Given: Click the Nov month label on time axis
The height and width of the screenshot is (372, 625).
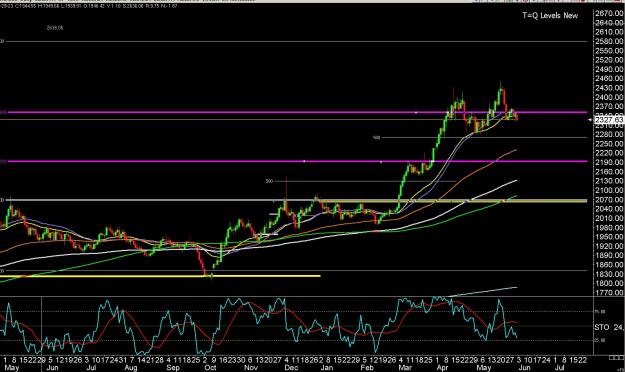Looking at the screenshot, I should coord(251,368).
